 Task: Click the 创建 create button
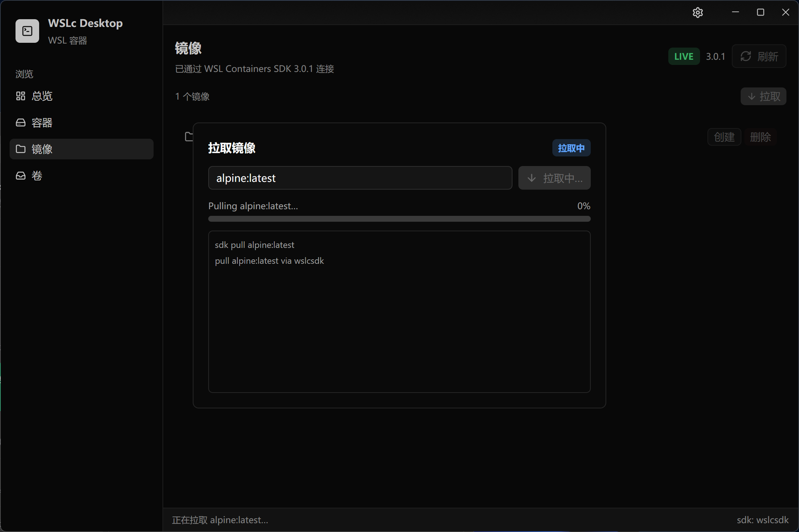724,137
